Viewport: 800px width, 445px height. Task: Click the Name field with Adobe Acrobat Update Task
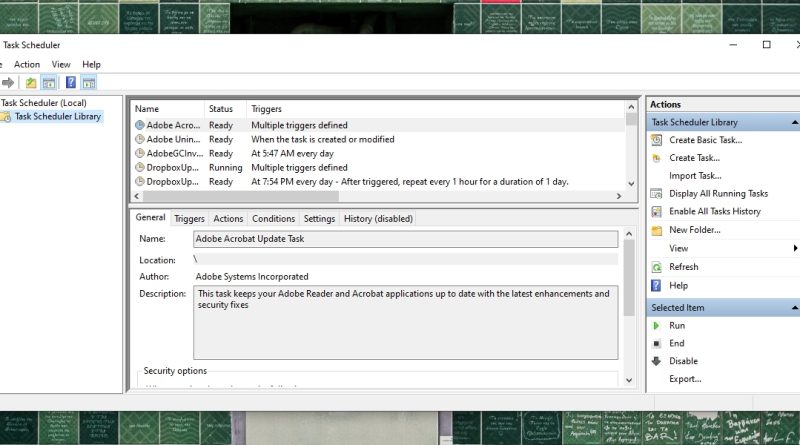point(406,239)
